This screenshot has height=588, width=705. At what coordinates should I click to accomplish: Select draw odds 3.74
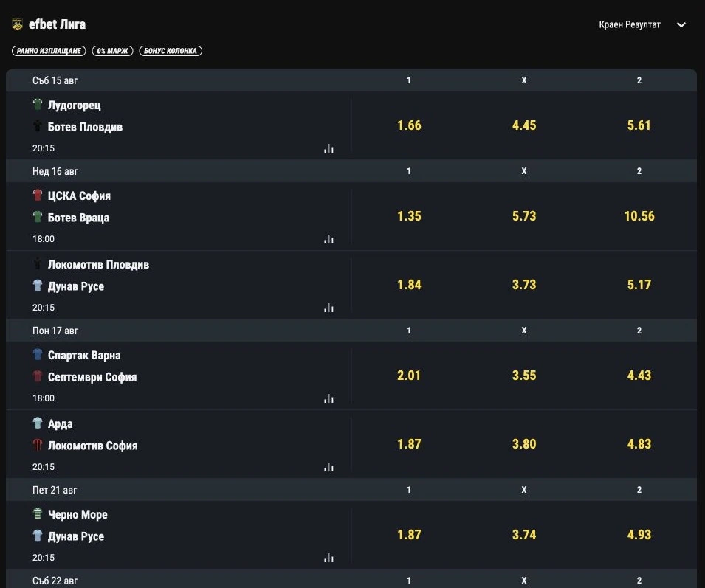pos(524,535)
